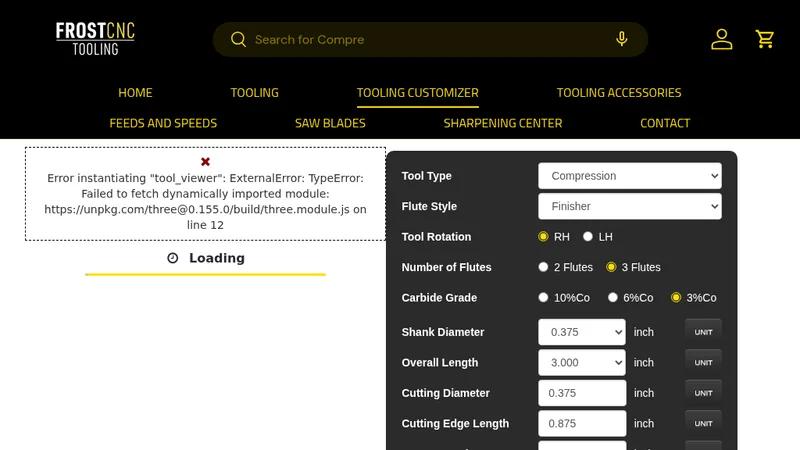Screen dimensions: 800x450
Task: Toggle UNIT for Cutting Edge Length
Action: point(703,423)
